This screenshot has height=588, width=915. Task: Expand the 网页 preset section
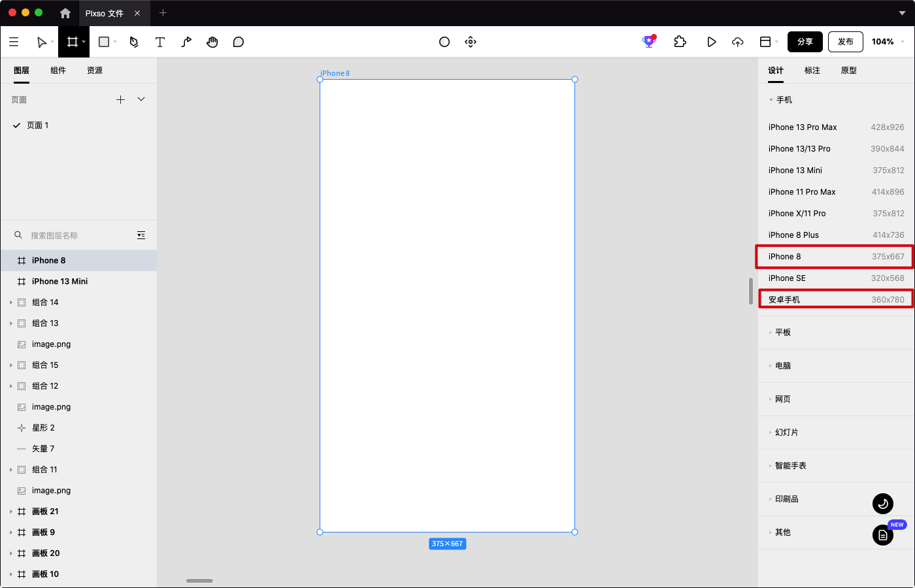[771, 399]
